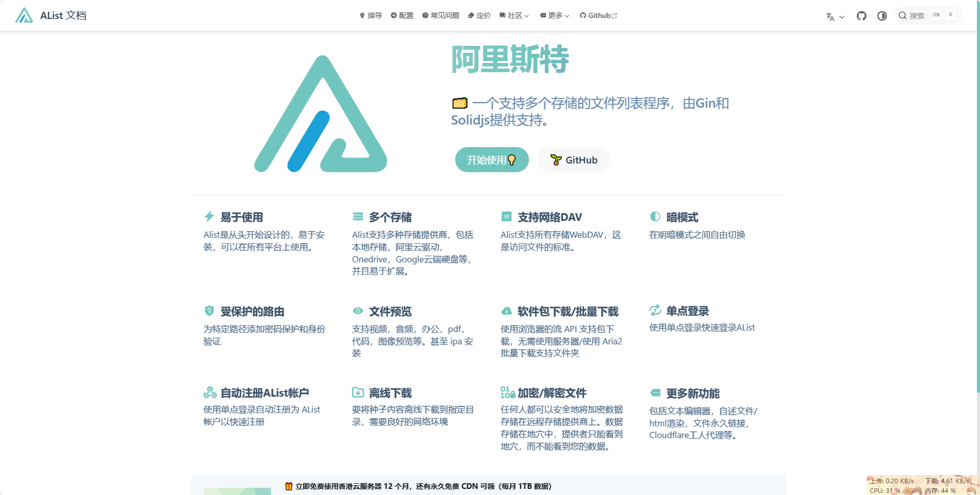The image size is (980, 495).
Task: Click the 使用单点登录快速登录AList description
Action: point(702,327)
